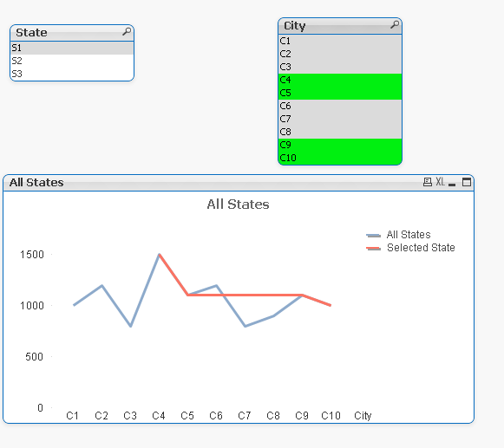
Task: Select state S1
Action: point(72,48)
